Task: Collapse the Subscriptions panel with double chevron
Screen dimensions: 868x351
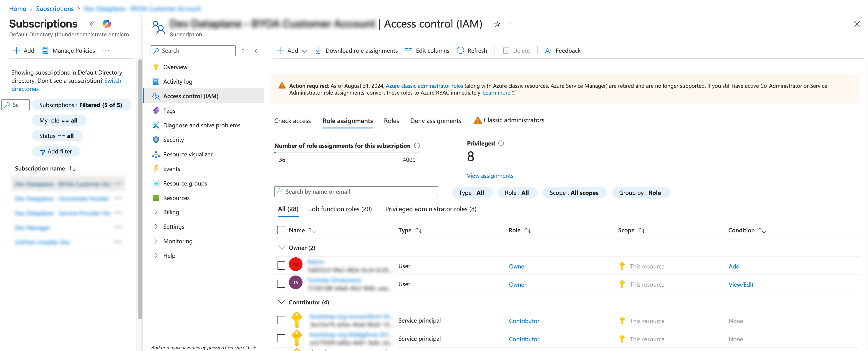Action: (x=92, y=24)
